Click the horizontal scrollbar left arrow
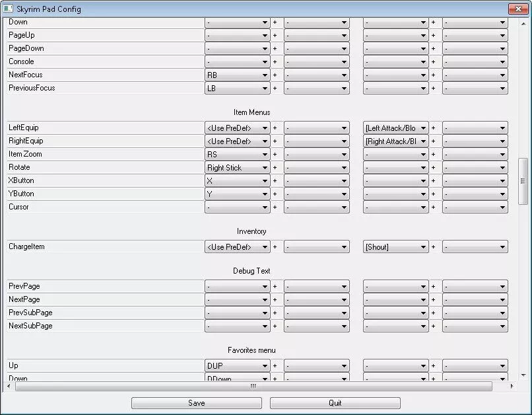Viewport: 532px width, 415px height. pyautogui.click(x=9, y=386)
